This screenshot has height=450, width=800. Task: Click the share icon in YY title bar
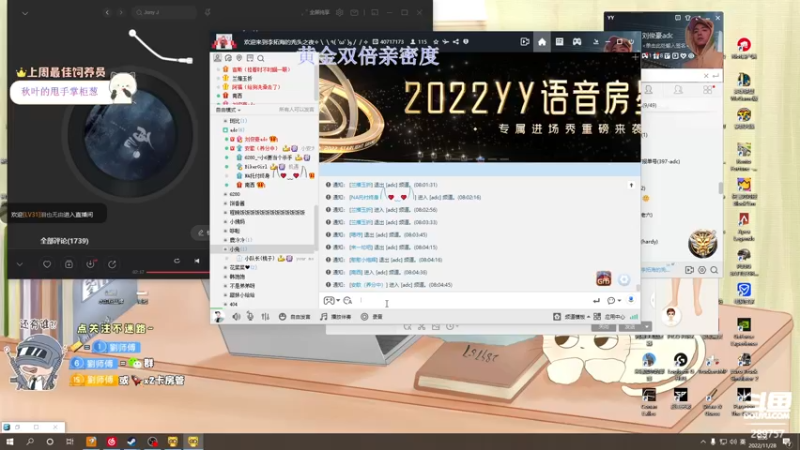click(456, 42)
